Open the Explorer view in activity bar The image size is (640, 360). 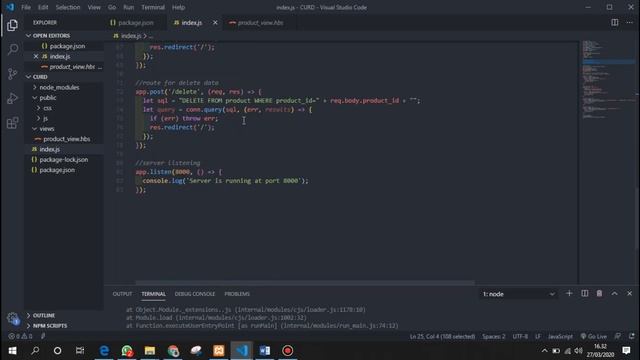click(x=12, y=25)
